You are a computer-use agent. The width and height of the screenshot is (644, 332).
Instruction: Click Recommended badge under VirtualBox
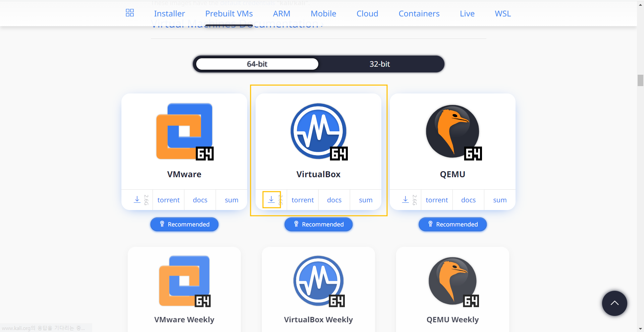319,224
